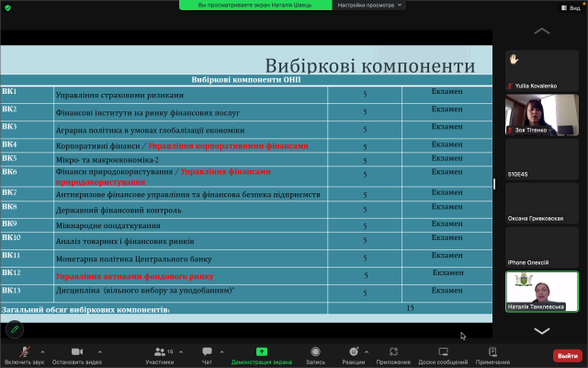
Task: Unmute with the microphone icon
Action: click(x=25, y=351)
